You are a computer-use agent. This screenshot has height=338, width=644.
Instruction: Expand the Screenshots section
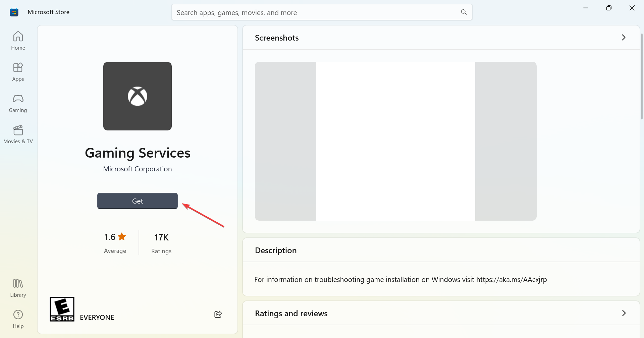[x=624, y=38]
